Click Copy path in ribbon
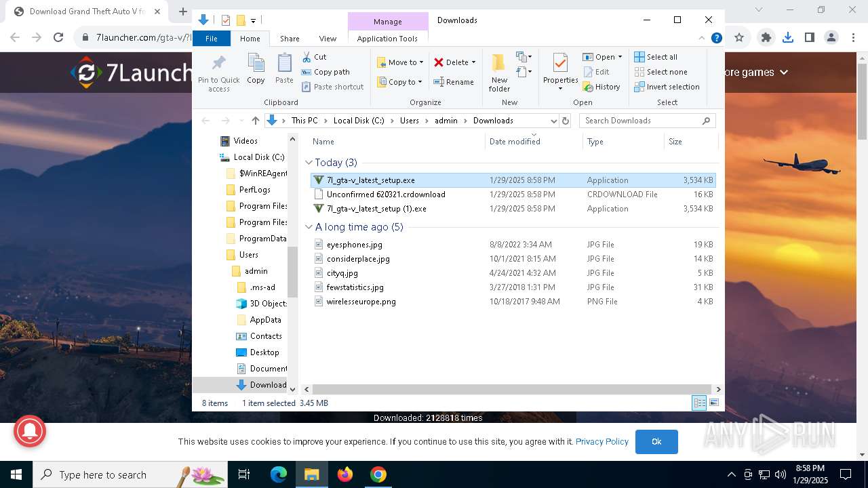Viewport: 868px width, 488px height. coord(325,72)
